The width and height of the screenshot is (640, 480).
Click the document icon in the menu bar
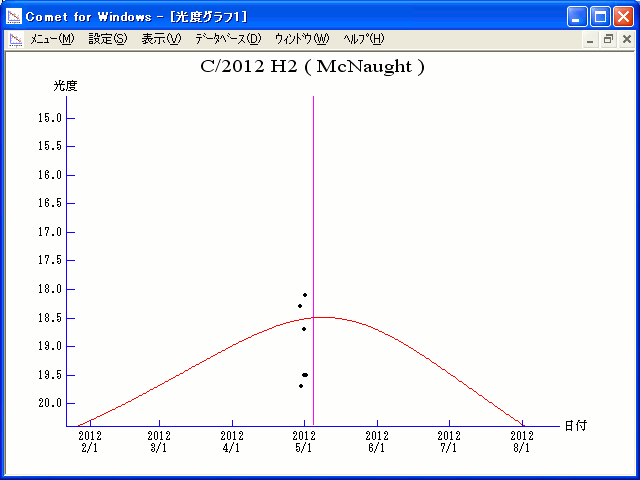click(16, 40)
